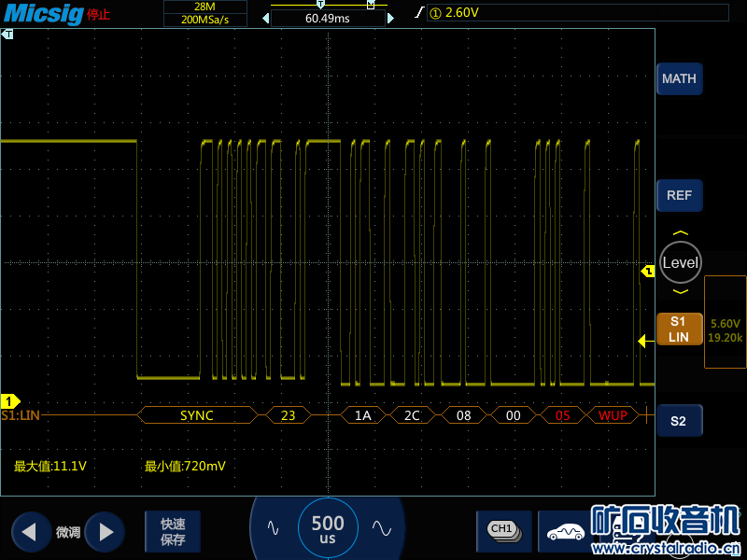
Task: Toggle the S1 LIN serial decode
Action: (x=679, y=329)
